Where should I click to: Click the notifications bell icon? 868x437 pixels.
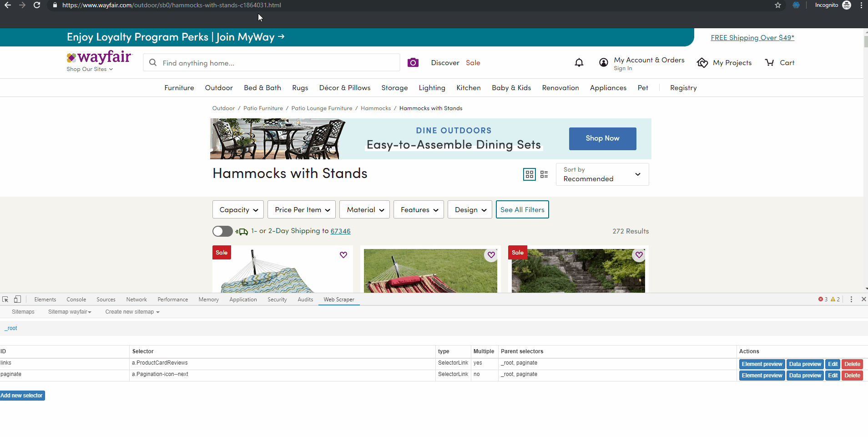pyautogui.click(x=579, y=62)
